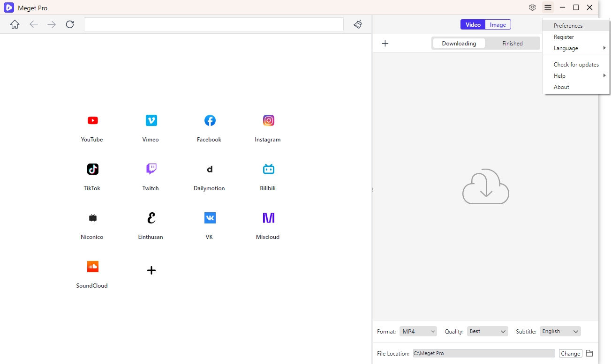Expand the Language submenu
611x364 pixels.
click(576, 48)
